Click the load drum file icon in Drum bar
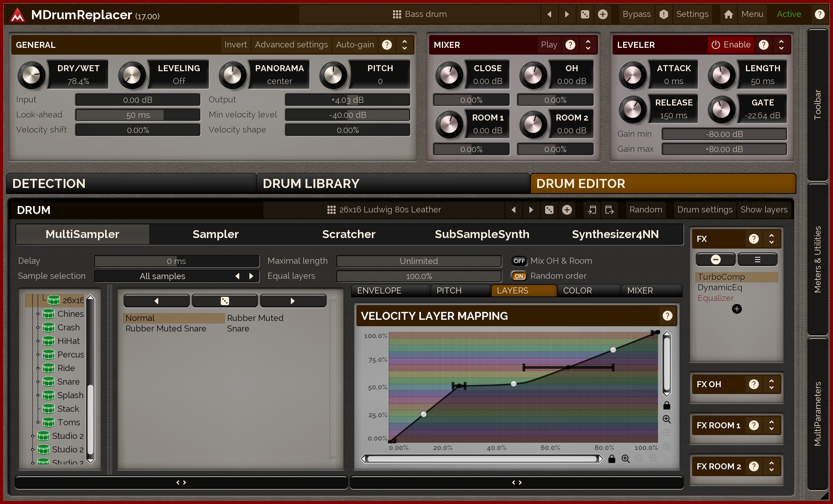Viewport: 833px width, 504px height. click(x=592, y=210)
